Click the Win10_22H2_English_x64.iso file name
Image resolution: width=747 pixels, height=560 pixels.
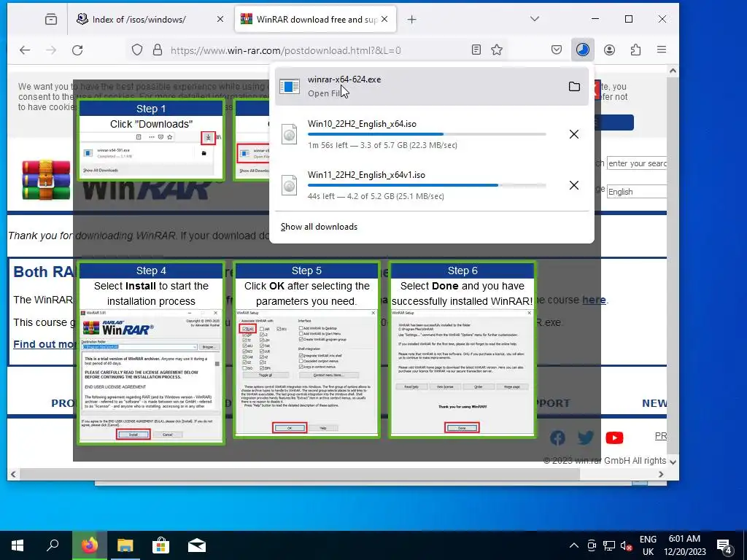pyautogui.click(x=362, y=124)
